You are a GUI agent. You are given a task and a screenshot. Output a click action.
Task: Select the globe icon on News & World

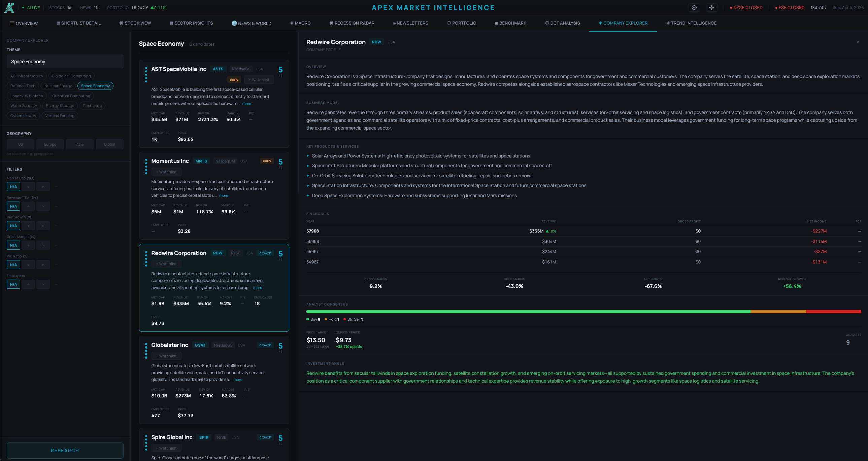[x=234, y=23]
